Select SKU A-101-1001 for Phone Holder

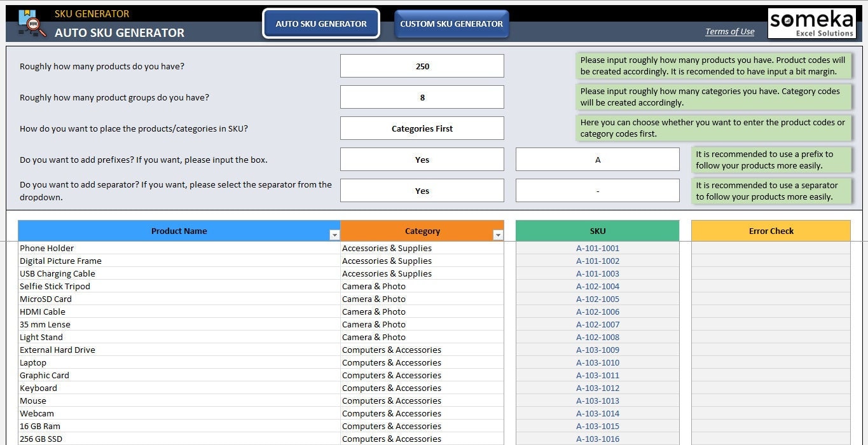coord(597,248)
